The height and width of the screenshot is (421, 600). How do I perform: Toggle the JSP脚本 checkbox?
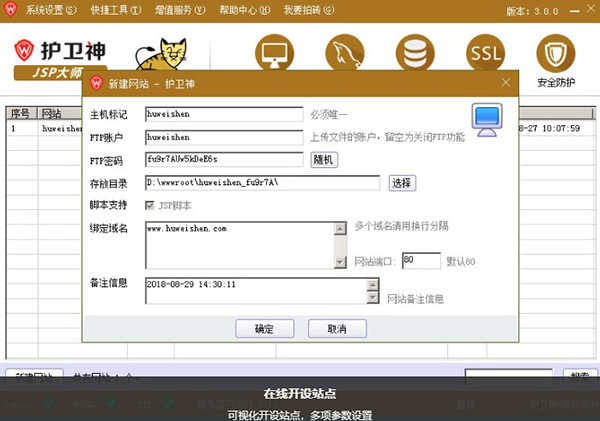click(152, 205)
